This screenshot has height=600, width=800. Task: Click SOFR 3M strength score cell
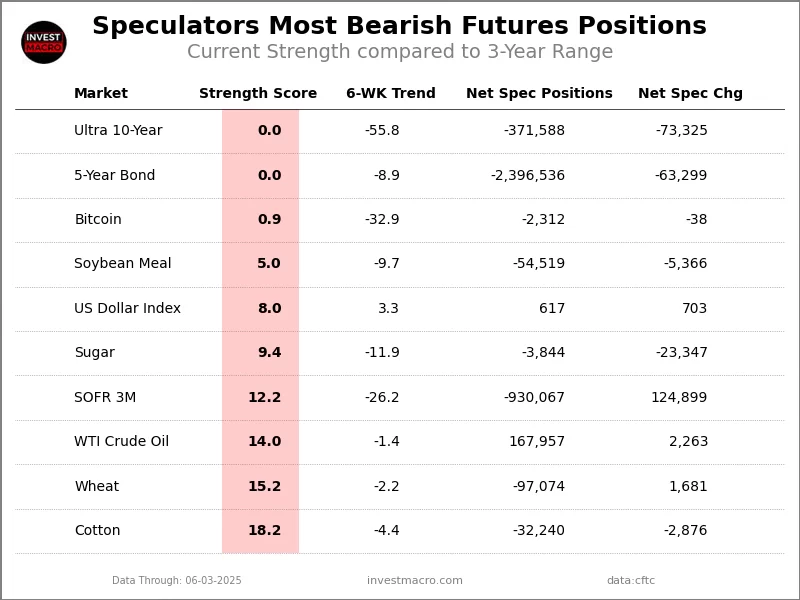tap(265, 398)
